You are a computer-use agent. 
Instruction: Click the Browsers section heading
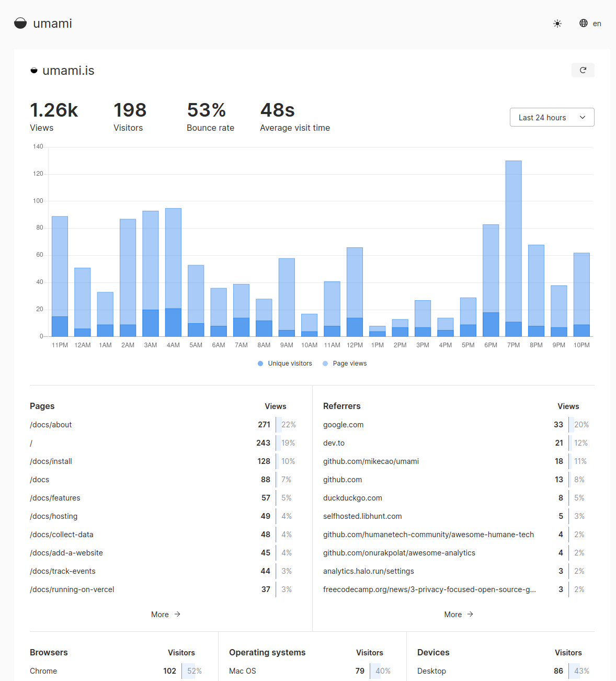tap(49, 653)
